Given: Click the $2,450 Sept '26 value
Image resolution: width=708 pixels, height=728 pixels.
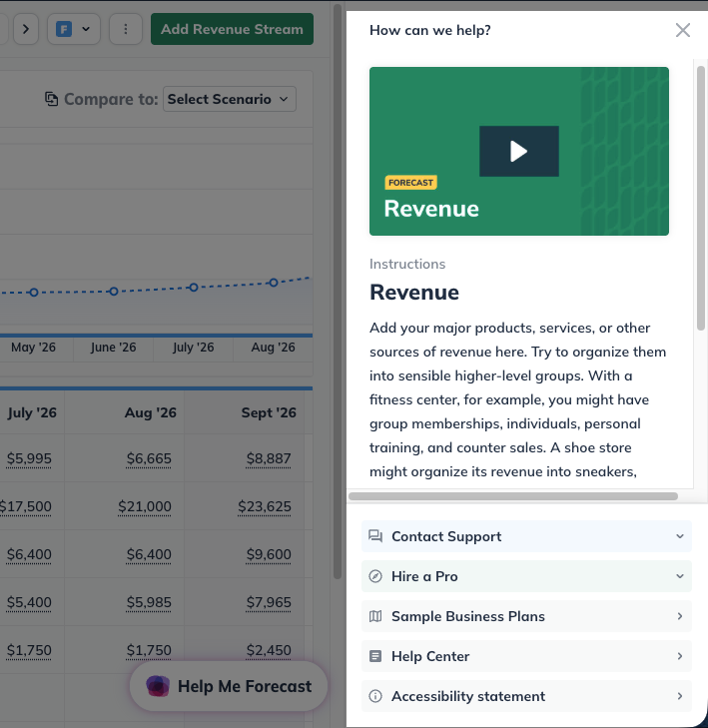Looking at the screenshot, I should click(269, 650).
